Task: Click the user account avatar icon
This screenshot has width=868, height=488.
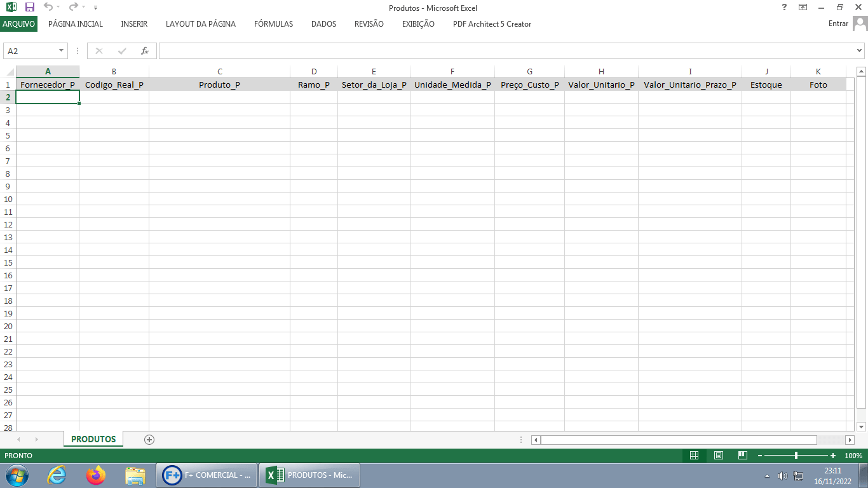Action: point(860,24)
